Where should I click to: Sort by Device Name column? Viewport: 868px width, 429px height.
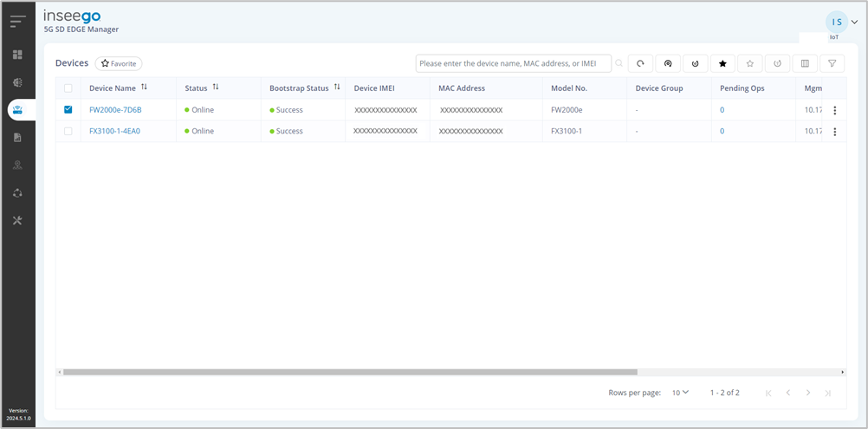coord(144,88)
